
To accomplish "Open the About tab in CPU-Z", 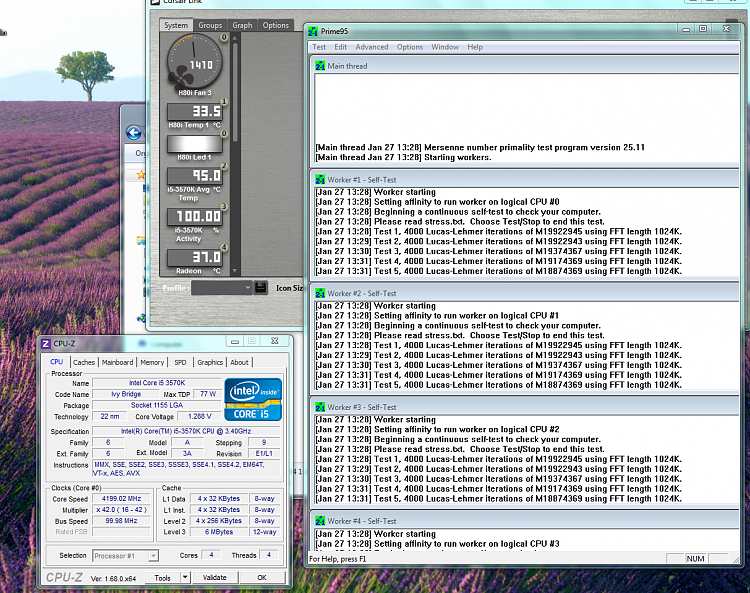I will 239,362.
